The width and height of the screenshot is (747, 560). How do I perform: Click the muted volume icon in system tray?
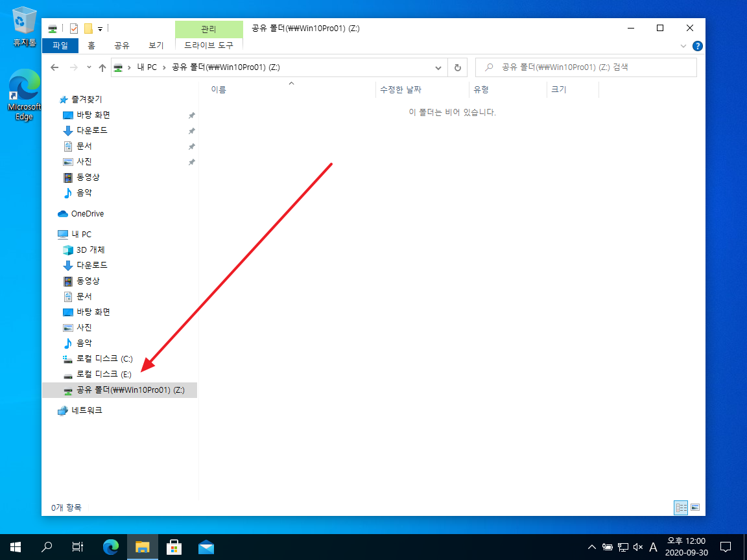[638, 547]
